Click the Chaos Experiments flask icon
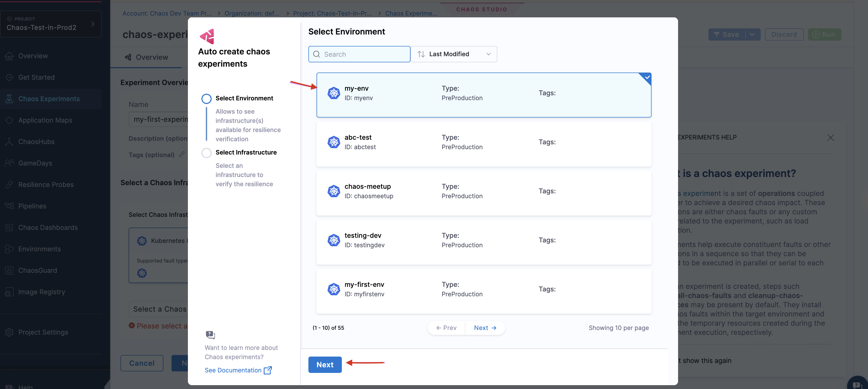The width and height of the screenshot is (868, 389). point(9,99)
